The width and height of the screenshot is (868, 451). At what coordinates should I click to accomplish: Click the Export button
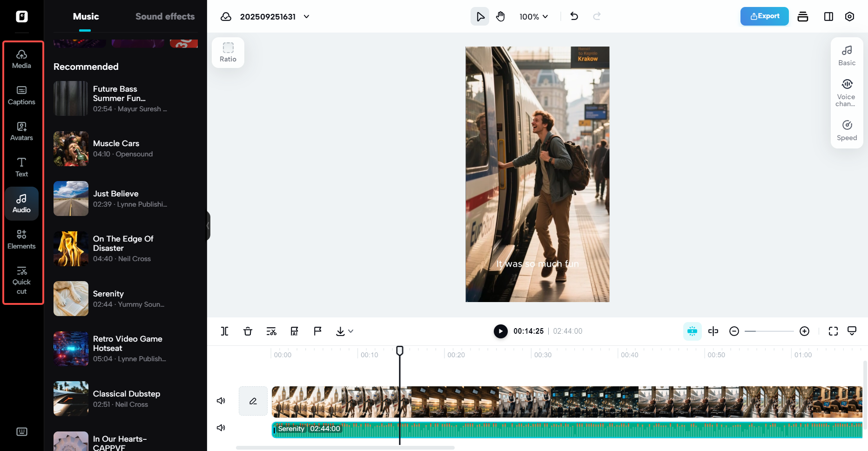[x=764, y=16]
